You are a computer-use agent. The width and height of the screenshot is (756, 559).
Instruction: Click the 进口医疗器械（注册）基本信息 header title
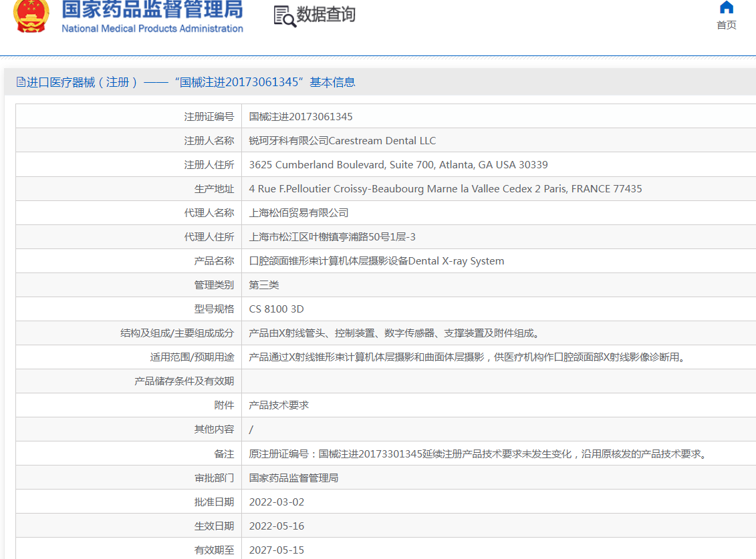tap(191, 82)
